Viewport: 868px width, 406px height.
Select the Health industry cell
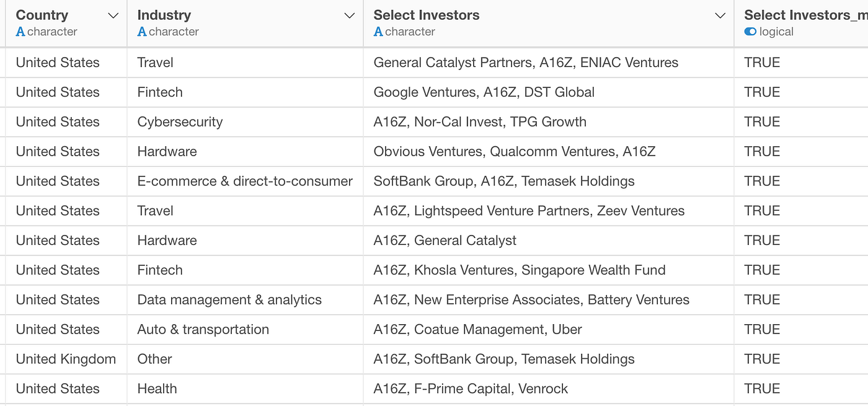coord(157,389)
